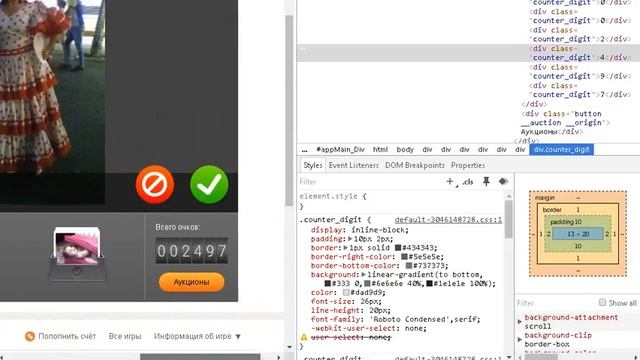Click the #6e6e6e gradient color swatch

click(367, 283)
